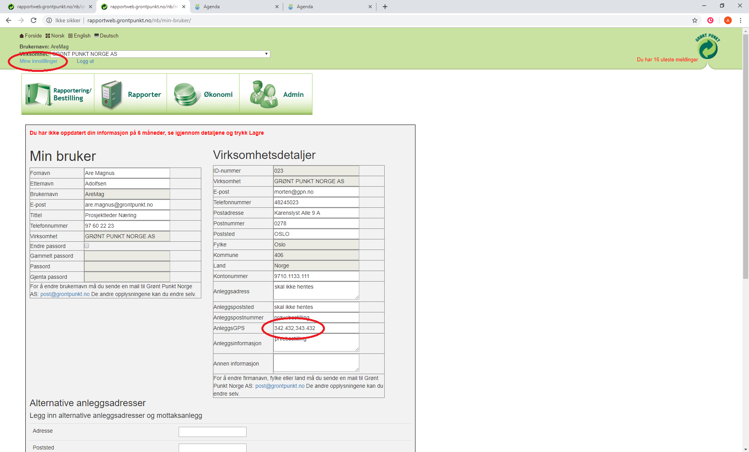Reload the page with refresh icon
This screenshot has width=749, height=452.
pyautogui.click(x=33, y=21)
